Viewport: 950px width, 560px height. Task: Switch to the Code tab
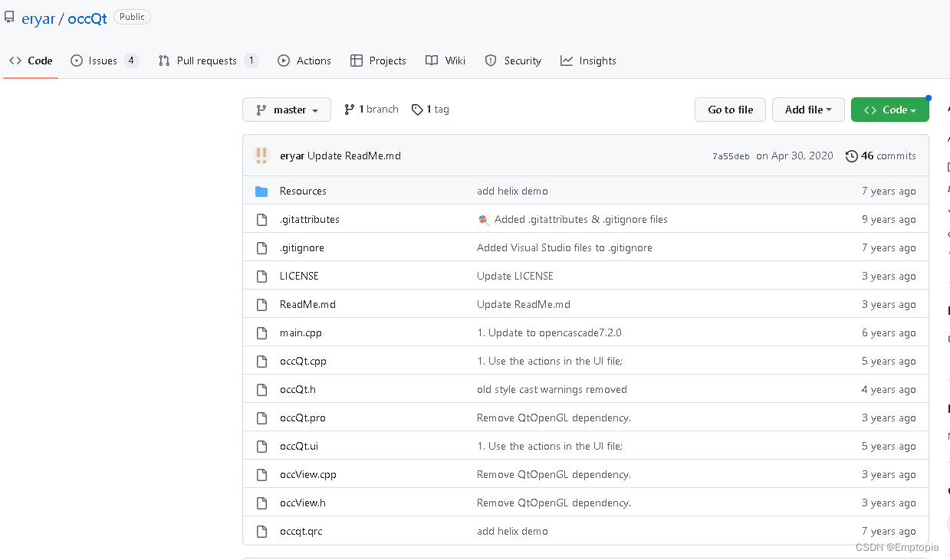31,61
